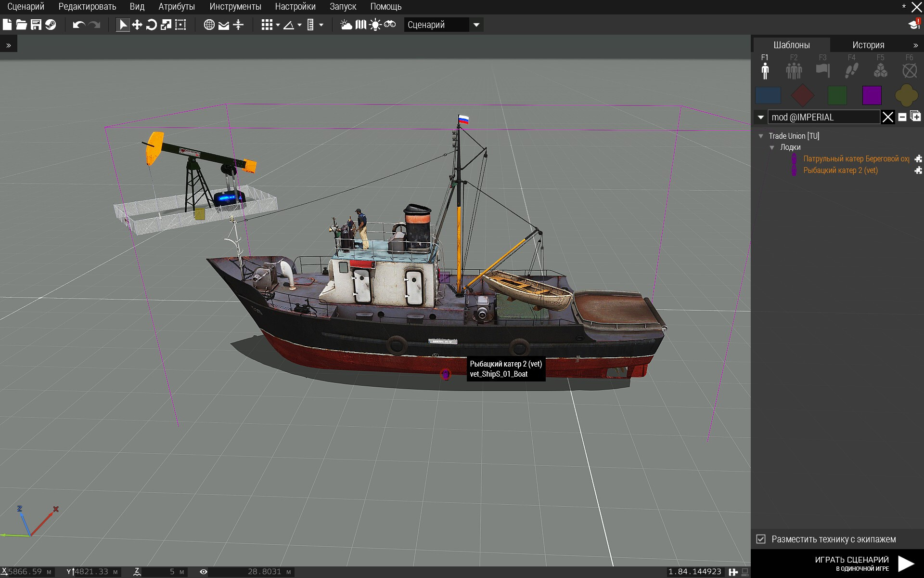Open the 'Сценарий' phase dropdown
924x578 pixels.
pos(476,25)
